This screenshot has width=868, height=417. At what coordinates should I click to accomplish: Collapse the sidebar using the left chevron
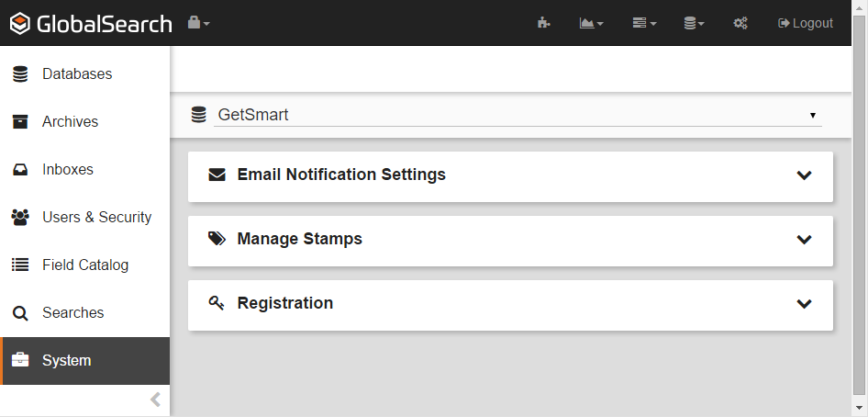click(155, 400)
